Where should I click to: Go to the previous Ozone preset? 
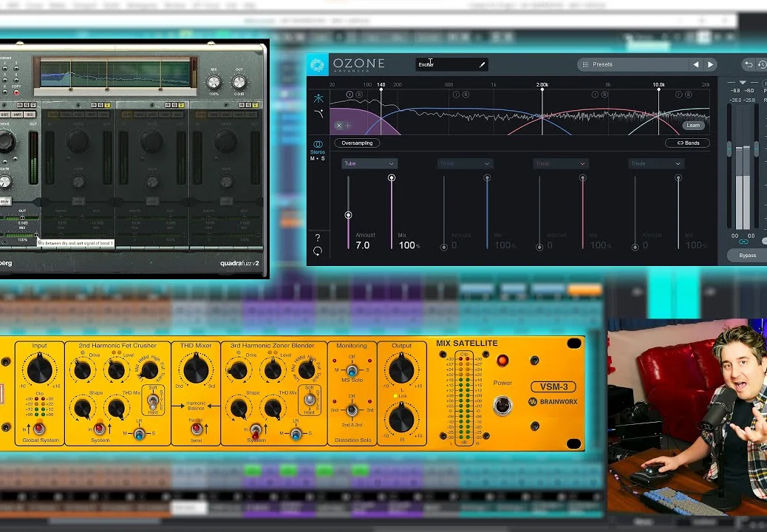pyautogui.click(x=695, y=64)
